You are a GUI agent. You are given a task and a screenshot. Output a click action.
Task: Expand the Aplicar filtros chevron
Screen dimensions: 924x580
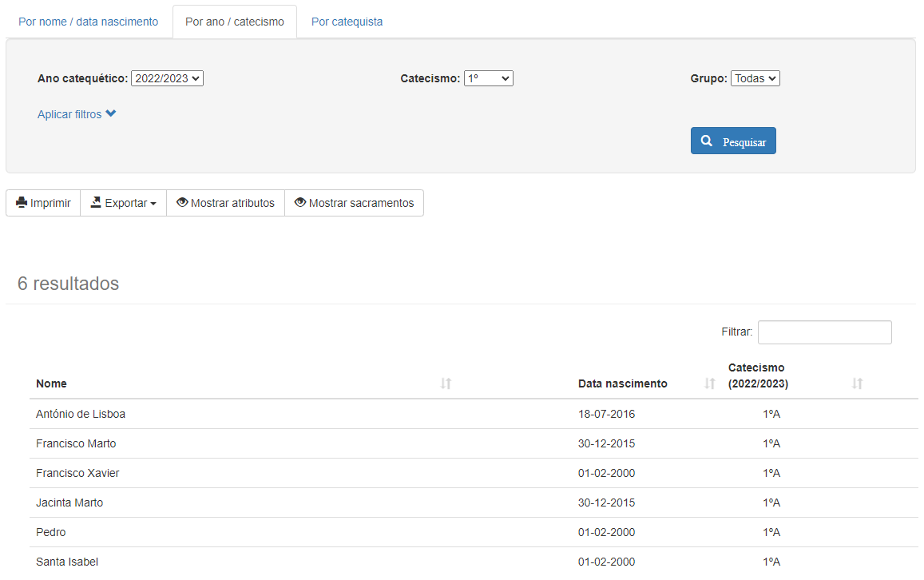[x=110, y=114]
